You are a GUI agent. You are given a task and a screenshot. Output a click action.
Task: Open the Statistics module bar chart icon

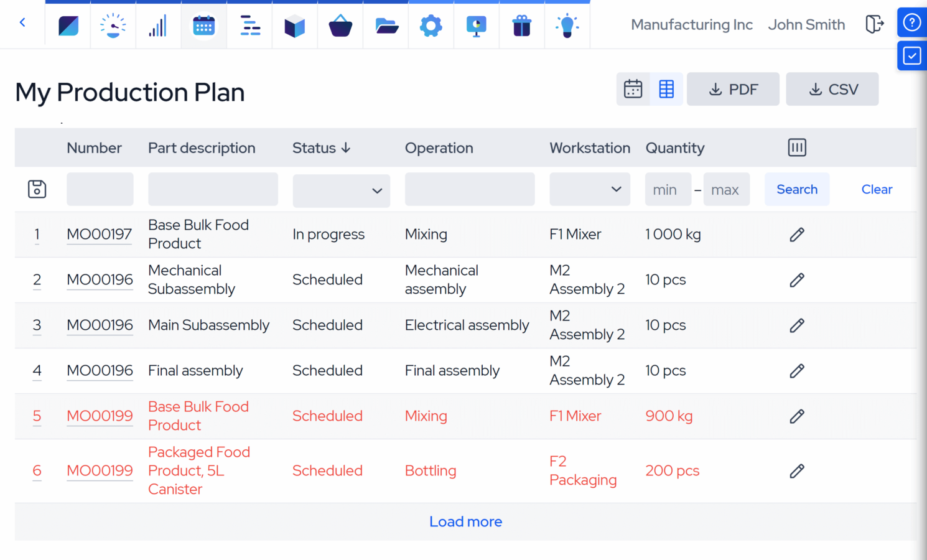coord(158,25)
